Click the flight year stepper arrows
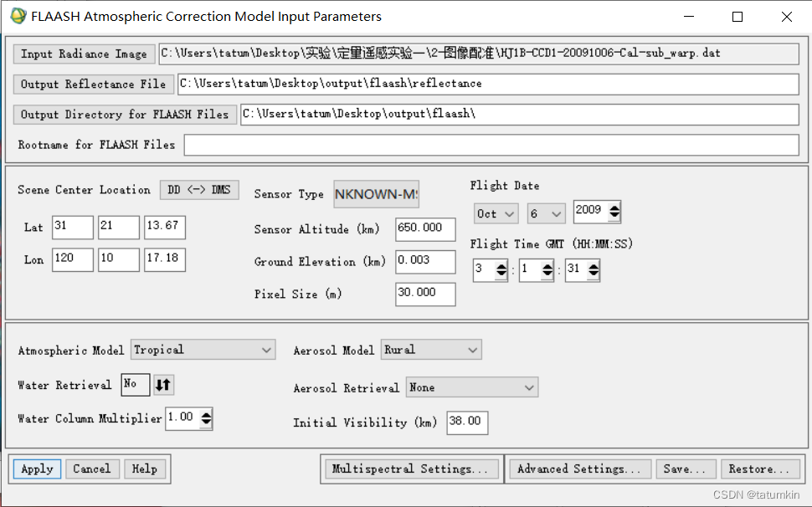 [x=614, y=211]
